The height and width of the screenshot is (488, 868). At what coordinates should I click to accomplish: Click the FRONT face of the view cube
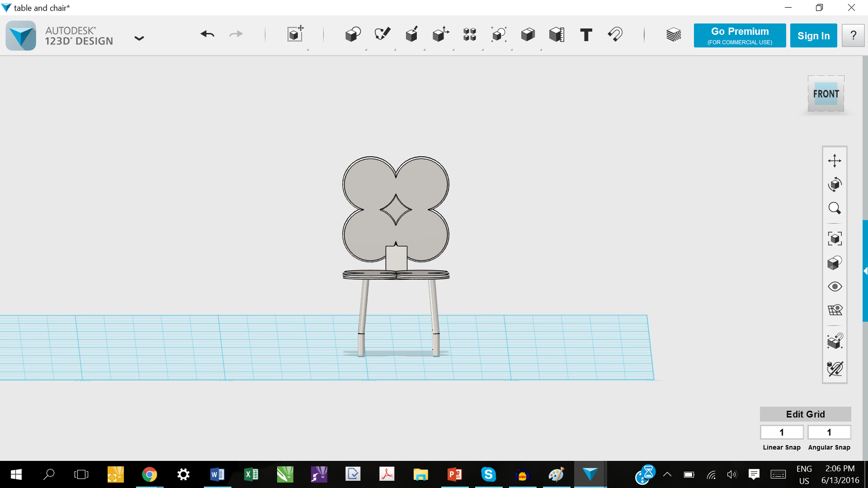826,94
